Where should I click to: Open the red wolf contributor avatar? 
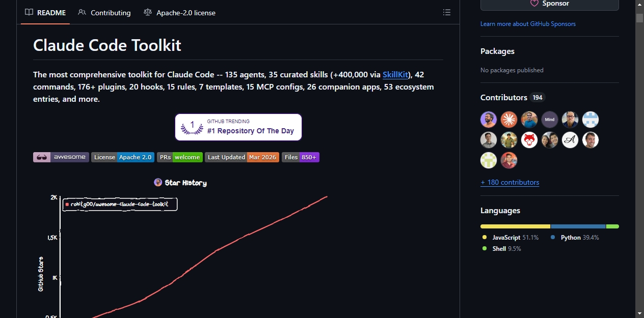(x=529, y=140)
